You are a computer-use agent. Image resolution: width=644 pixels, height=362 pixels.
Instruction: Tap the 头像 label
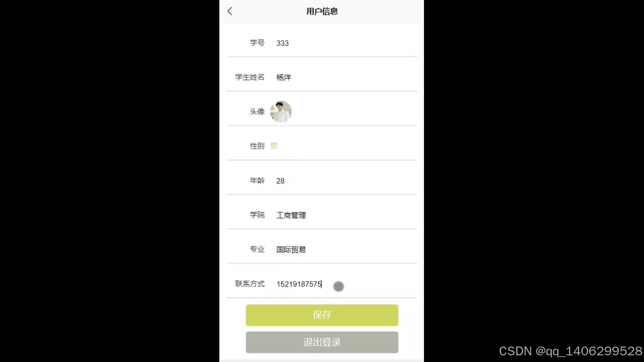tap(257, 112)
